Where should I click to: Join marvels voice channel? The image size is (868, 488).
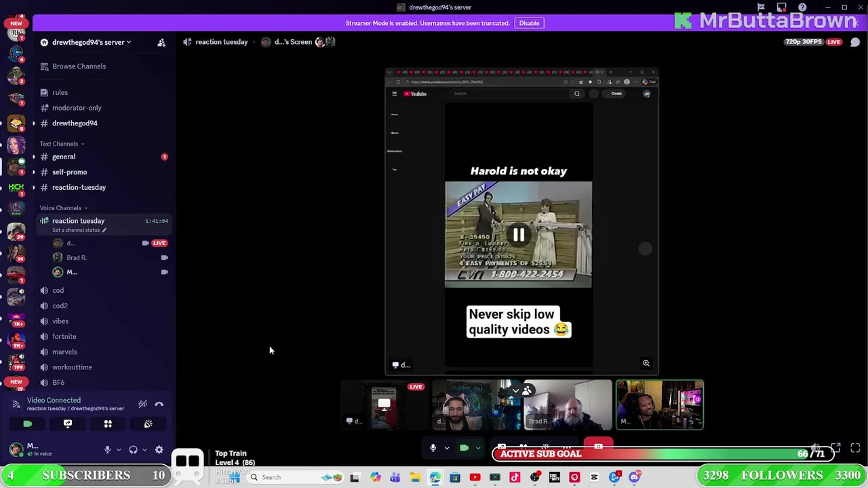(x=64, y=352)
